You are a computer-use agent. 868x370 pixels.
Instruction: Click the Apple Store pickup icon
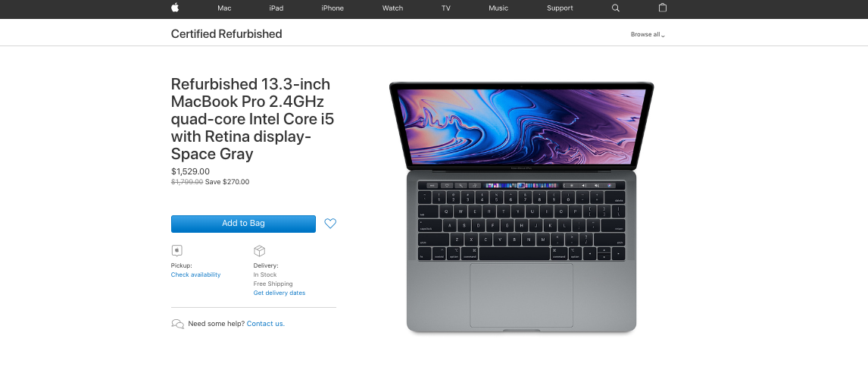176,251
